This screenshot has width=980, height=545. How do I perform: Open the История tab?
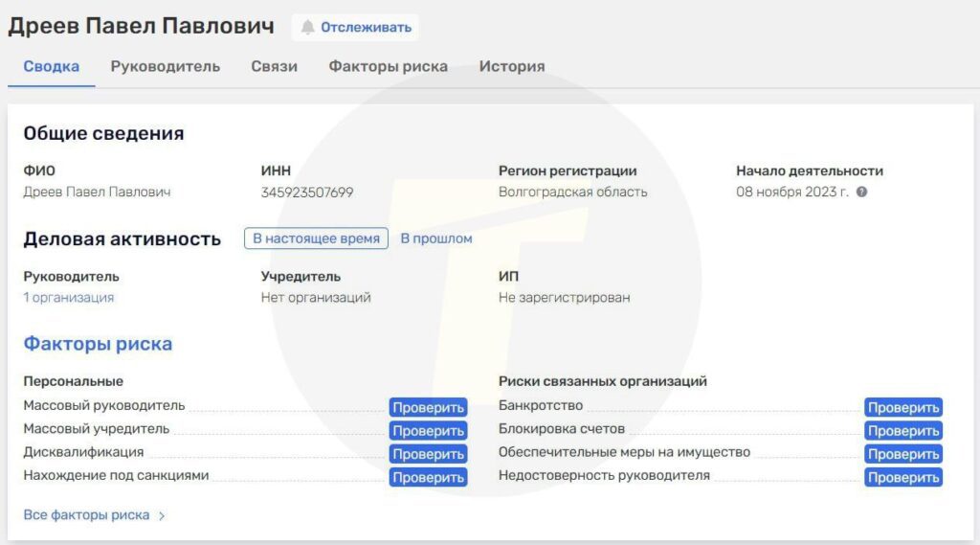(511, 66)
